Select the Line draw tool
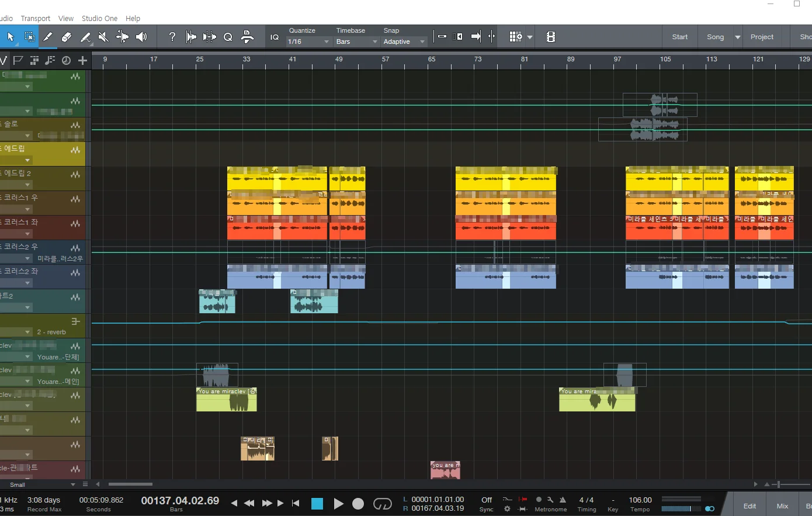The width and height of the screenshot is (812, 516). [x=85, y=37]
